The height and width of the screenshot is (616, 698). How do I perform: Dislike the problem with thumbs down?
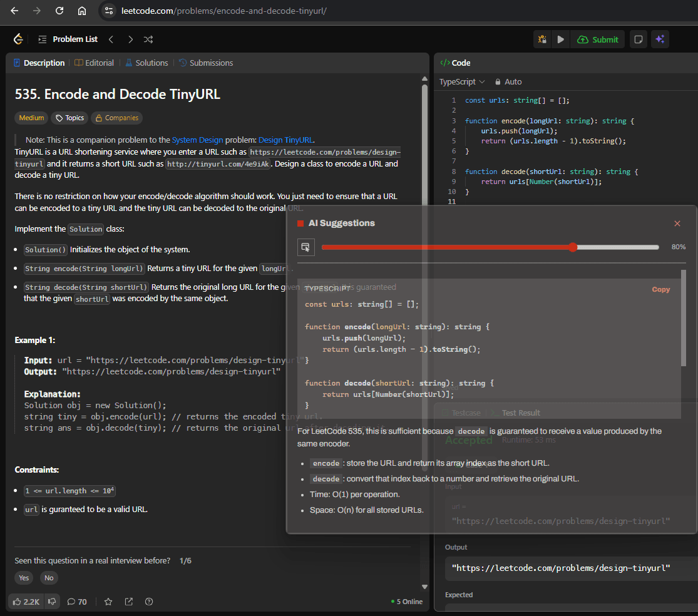tap(52, 602)
